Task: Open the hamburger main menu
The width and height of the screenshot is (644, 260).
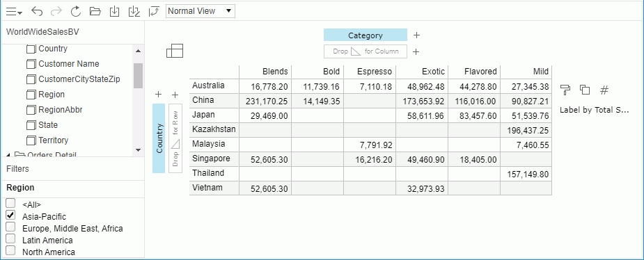Action: 13,12
